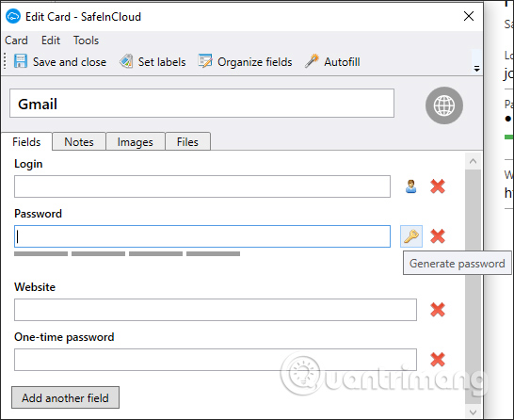The width and height of the screenshot is (514, 420).
Task: Click the Organize fields toolbar icon
Action: click(205, 61)
